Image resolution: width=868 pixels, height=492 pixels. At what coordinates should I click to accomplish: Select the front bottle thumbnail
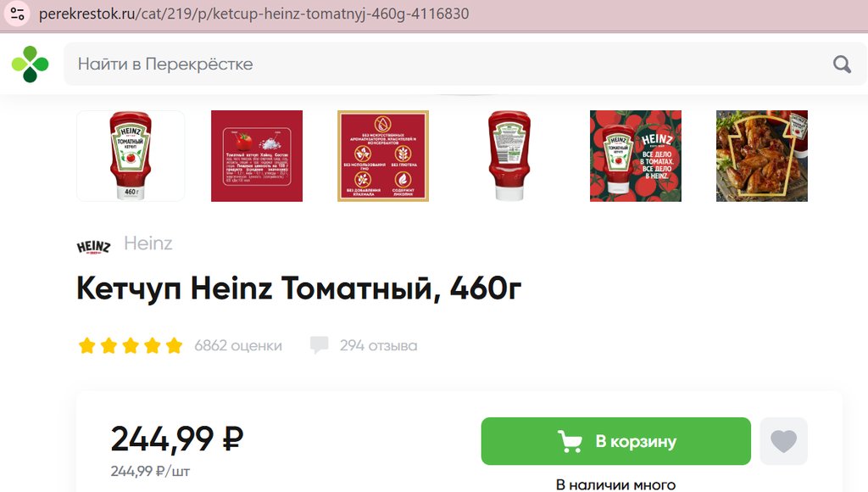pyautogui.click(x=131, y=156)
